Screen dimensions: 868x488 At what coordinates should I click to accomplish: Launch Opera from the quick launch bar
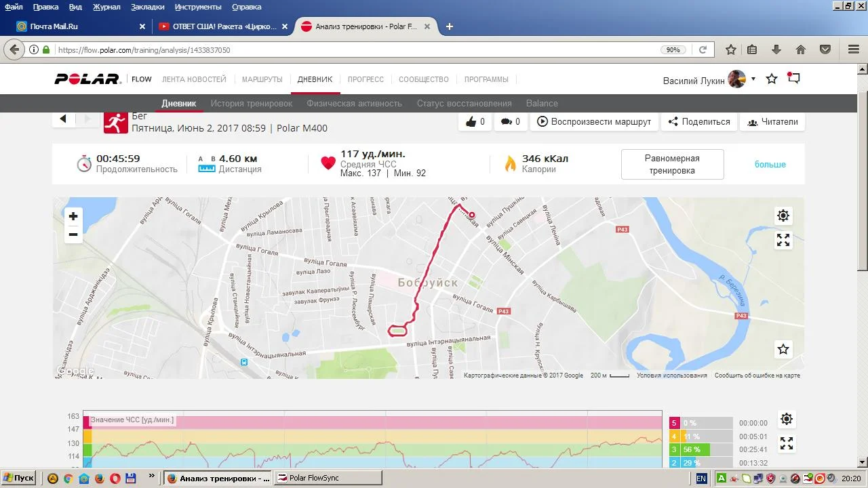click(x=115, y=478)
